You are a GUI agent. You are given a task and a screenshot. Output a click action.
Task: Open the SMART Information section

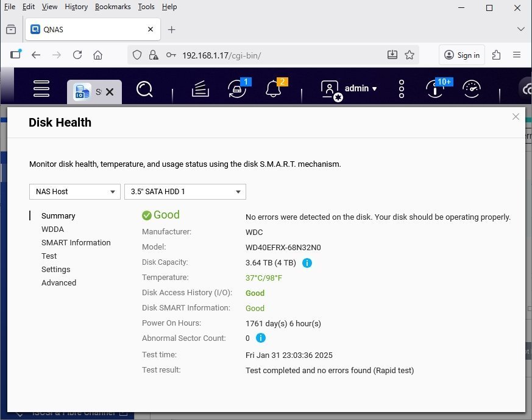(76, 243)
